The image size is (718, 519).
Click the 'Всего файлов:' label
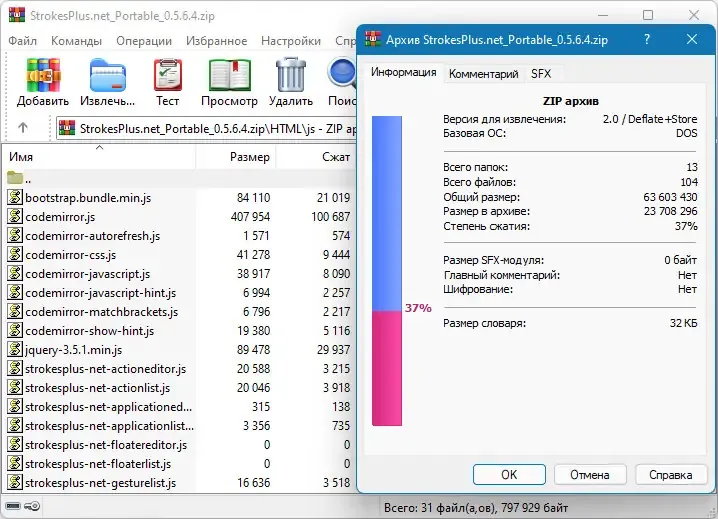coord(479,182)
